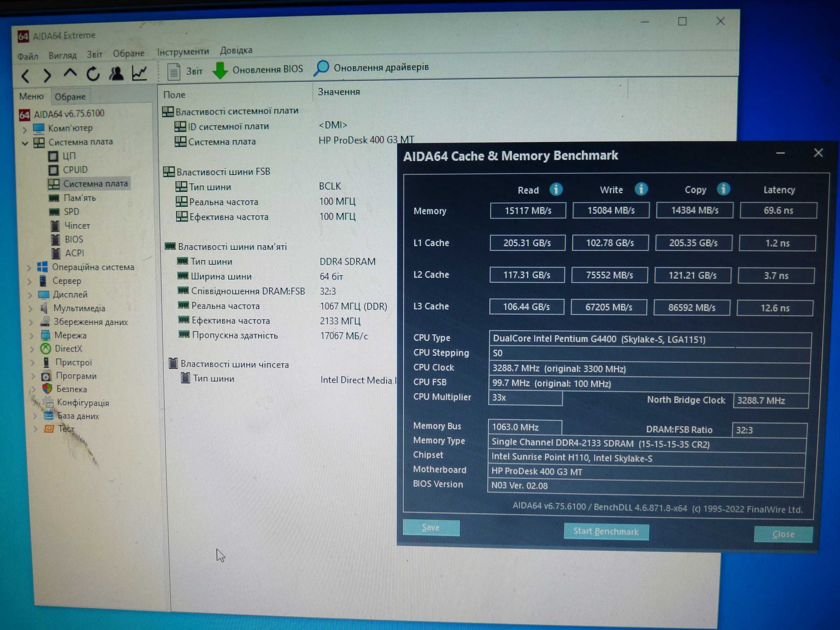Image resolution: width=840 pixels, height=630 pixels.
Task: Switch to the Обране tab in sidebar
Action: tap(70, 97)
